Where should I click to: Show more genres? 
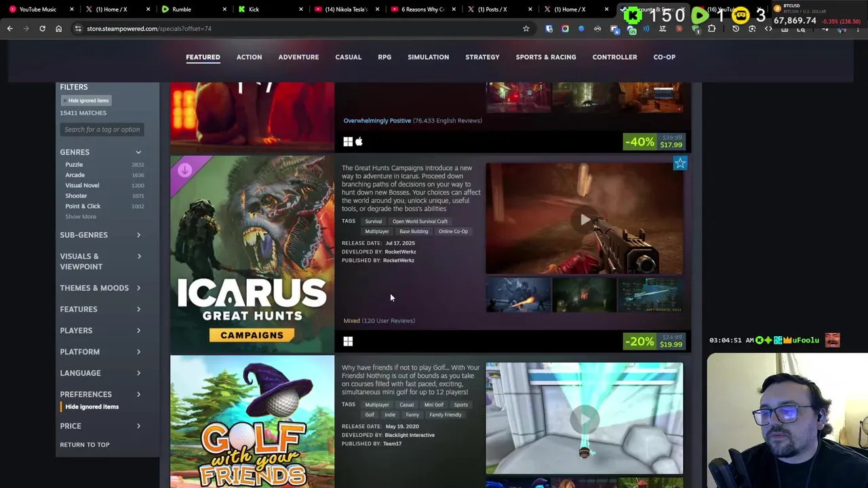pyautogui.click(x=81, y=216)
